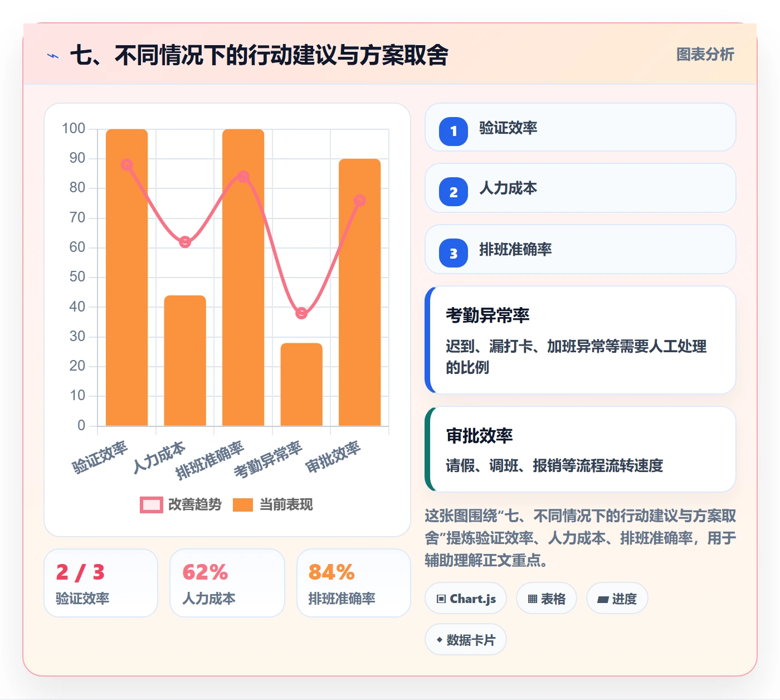Click the blue number 1 badge
This screenshot has height=700, width=780.
tap(454, 132)
